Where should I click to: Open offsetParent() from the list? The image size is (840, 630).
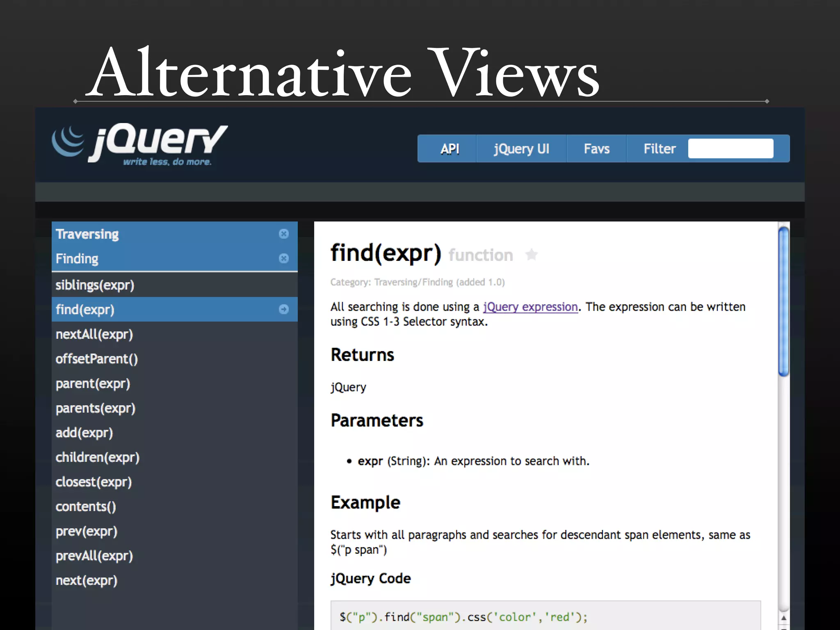click(x=174, y=358)
